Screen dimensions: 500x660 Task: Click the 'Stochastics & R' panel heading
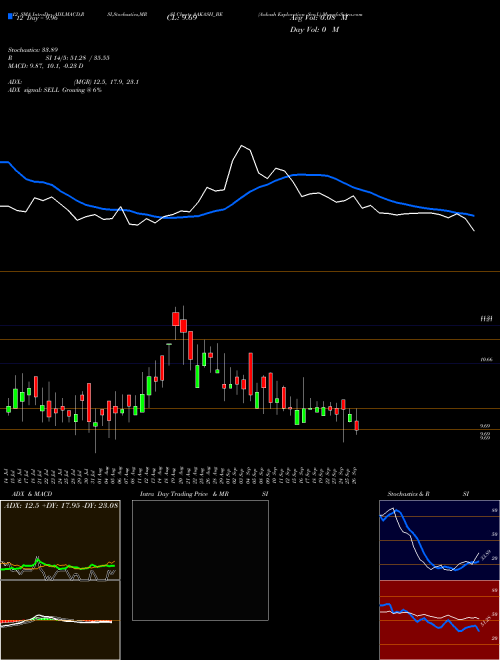click(409, 494)
